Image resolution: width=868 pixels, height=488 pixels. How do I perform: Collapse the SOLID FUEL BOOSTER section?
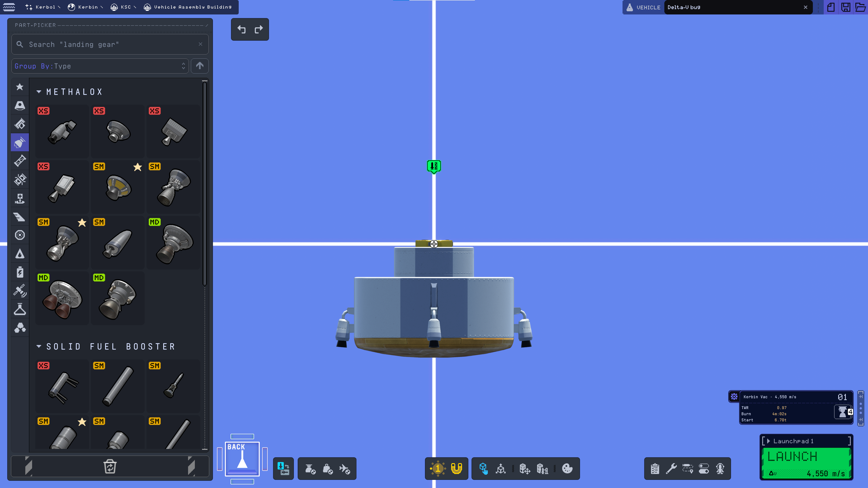click(39, 346)
